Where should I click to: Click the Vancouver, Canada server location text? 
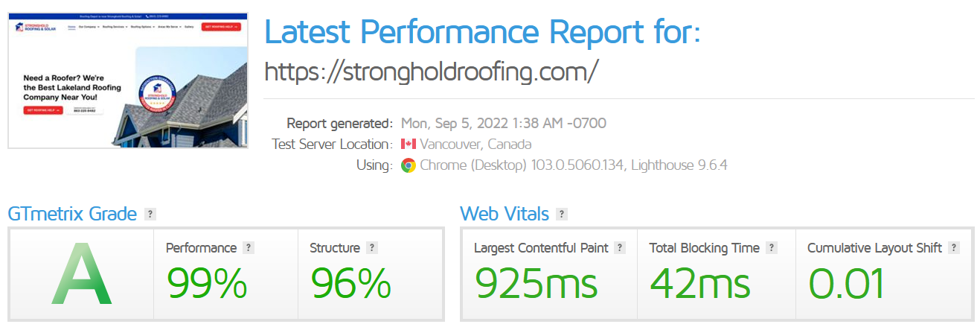point(475,145)
